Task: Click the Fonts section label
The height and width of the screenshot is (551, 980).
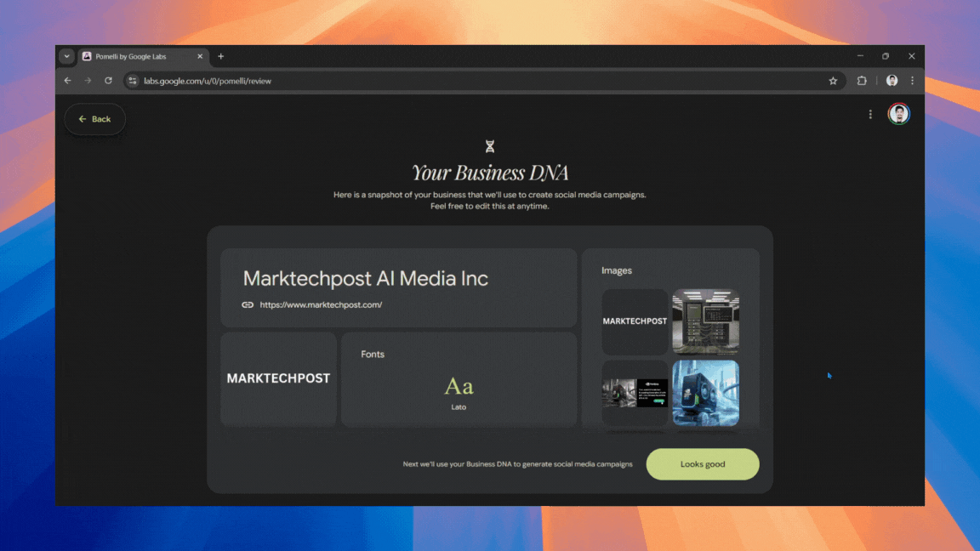Action: pyautogui.click(x=373, y=355)
